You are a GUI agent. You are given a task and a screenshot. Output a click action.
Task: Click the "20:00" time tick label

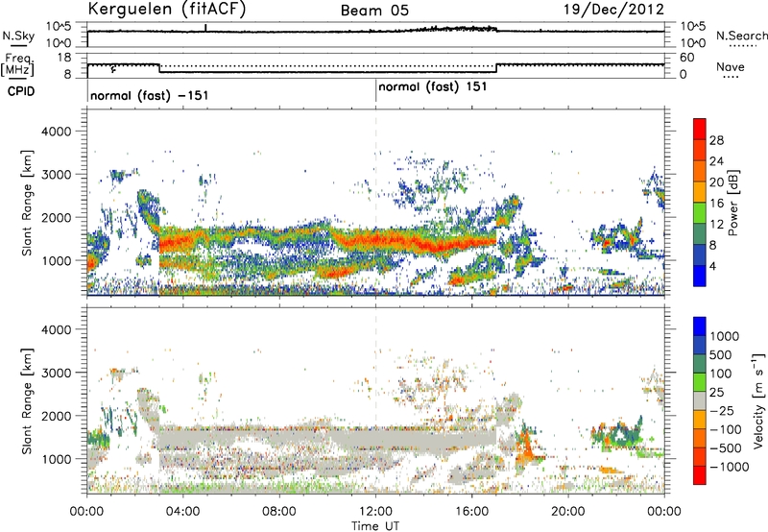click(x=568, y=512)
